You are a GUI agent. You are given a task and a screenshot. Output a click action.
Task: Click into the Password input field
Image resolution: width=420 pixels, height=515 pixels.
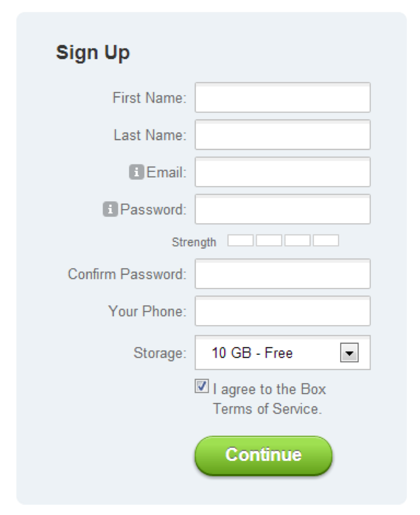click(x=282, y=209)
